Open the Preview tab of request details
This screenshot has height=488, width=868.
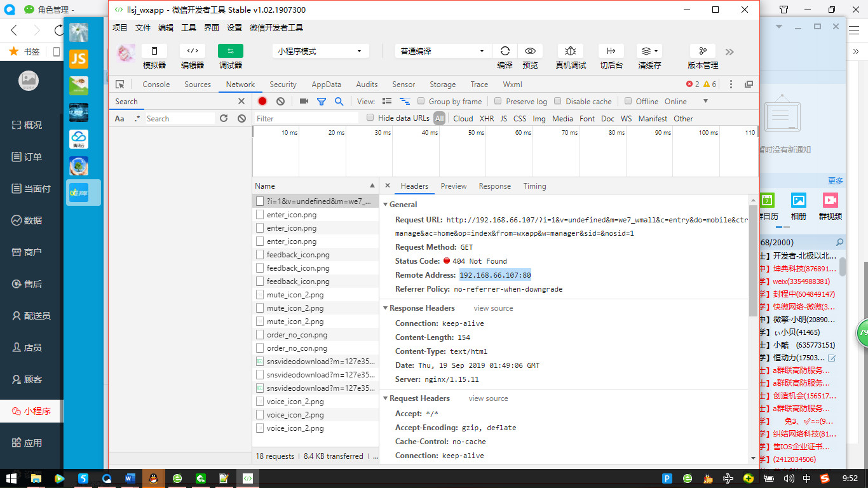coord(454,186)
